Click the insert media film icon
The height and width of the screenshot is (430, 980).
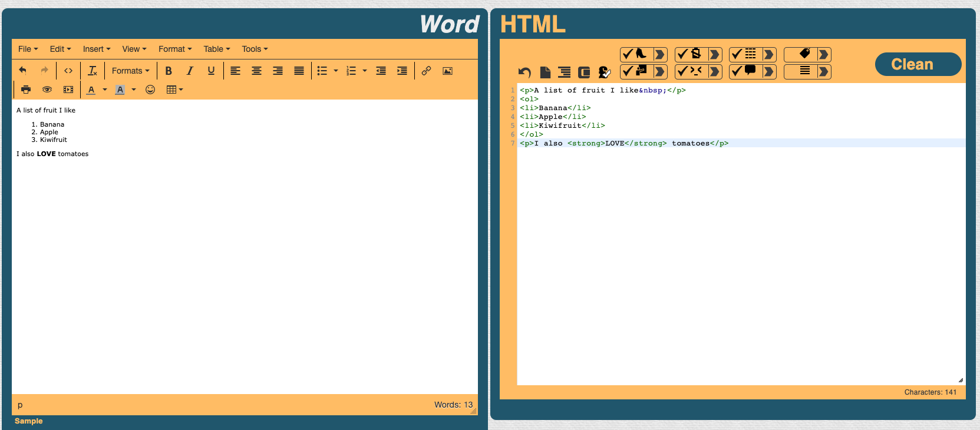point(68,90)
